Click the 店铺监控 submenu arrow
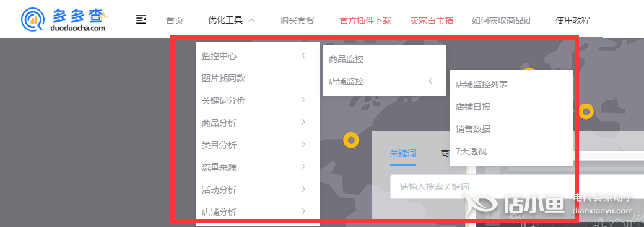This screenshot has width=644, height=227. (430, 81)
